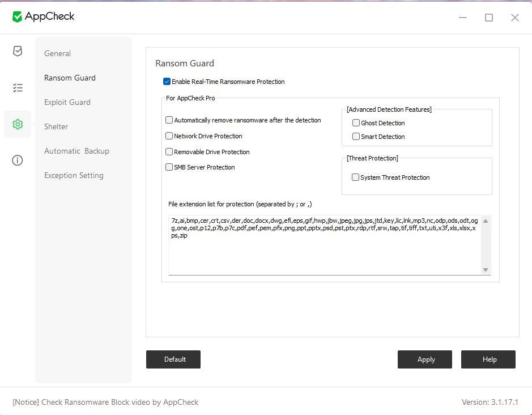Disable Real-Time Ransomware Protection checkbox
This screenshot has width=532, height=415.
[167, 82]
